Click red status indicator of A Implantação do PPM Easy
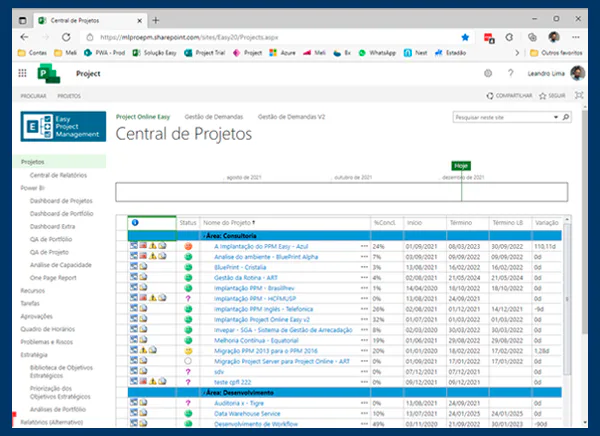The image size is (600, 436). 188,246
